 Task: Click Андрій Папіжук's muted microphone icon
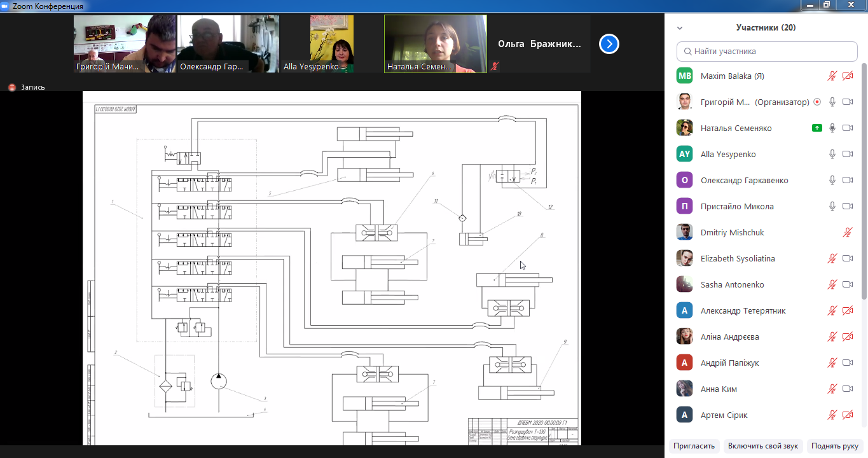coord(832,363)
